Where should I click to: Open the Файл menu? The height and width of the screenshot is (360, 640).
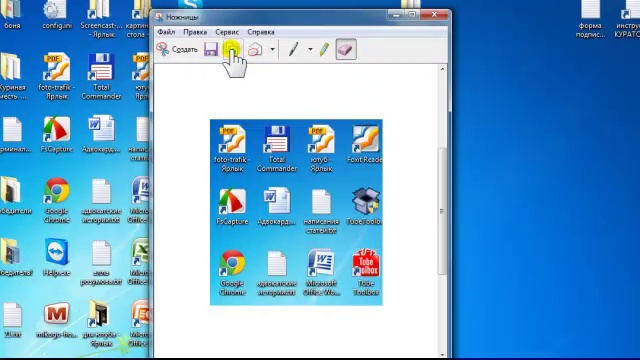pos(166,32)
